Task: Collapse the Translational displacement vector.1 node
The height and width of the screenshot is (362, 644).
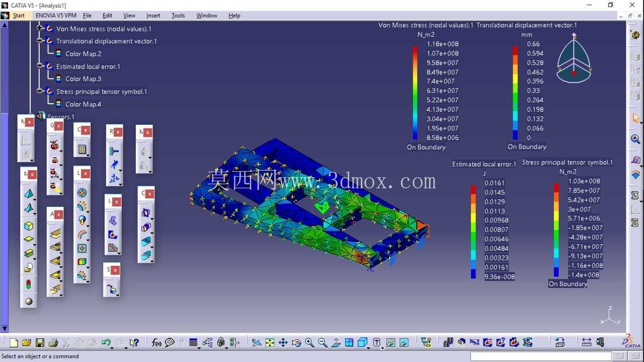Action: [x=40, y=41]
